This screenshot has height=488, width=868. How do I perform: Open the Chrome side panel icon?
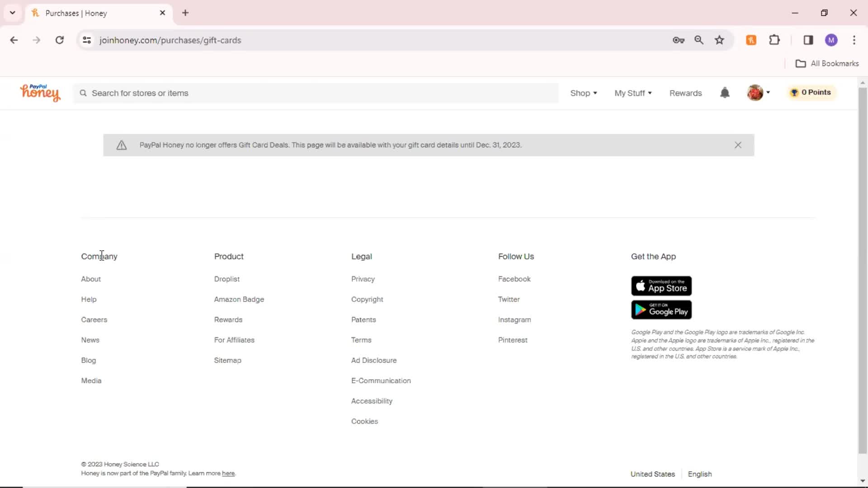click(808, 40)
